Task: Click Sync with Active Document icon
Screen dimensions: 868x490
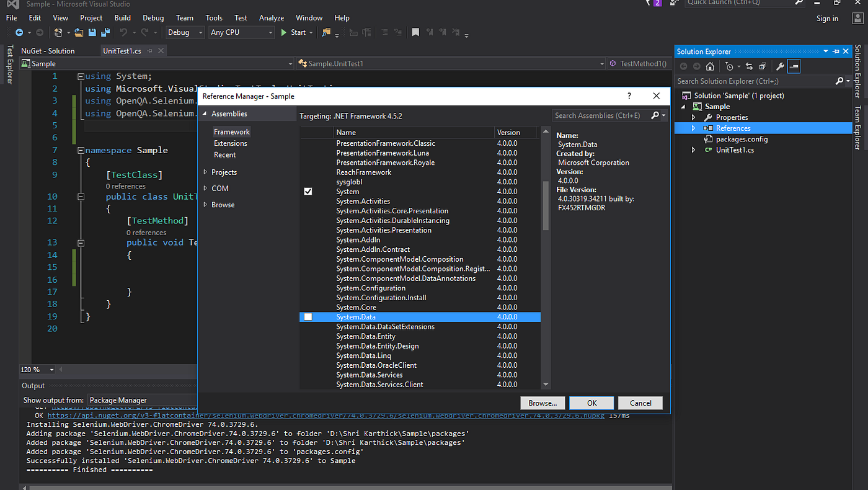Action: (x=749, y=66)
